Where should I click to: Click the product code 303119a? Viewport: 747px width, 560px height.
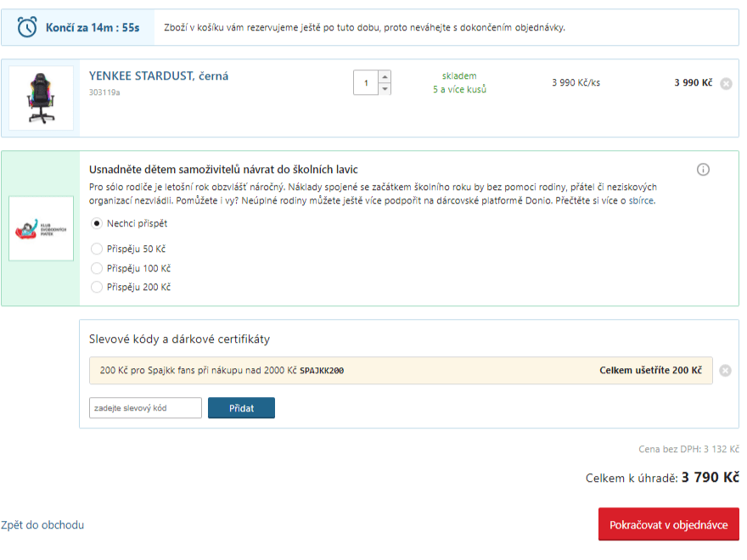(x=104, y=92)
